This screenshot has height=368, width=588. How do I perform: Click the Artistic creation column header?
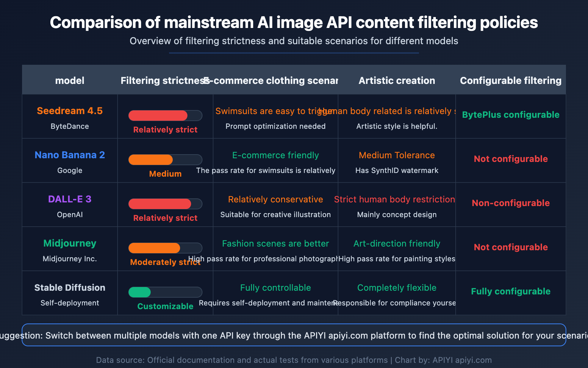click(x=397, y=80)
